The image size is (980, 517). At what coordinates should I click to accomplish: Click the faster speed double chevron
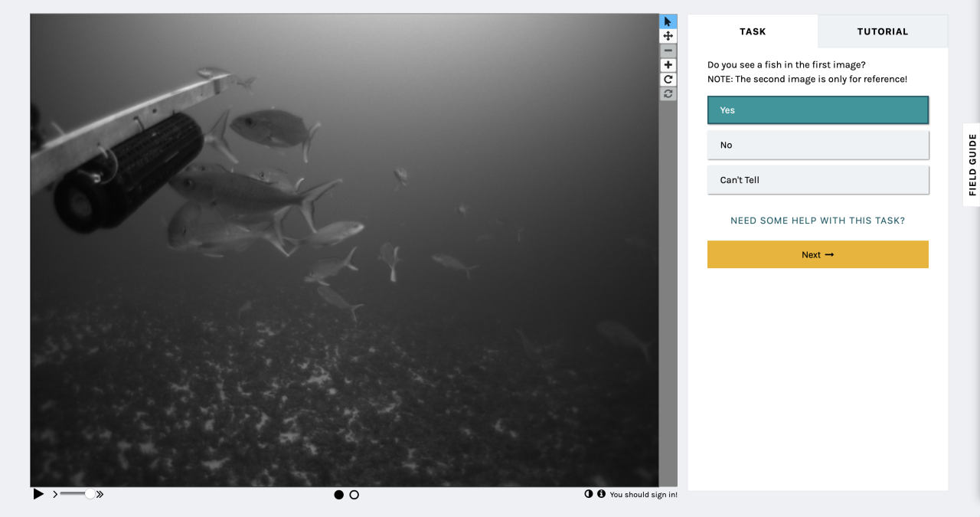click(x=100, y=494)
